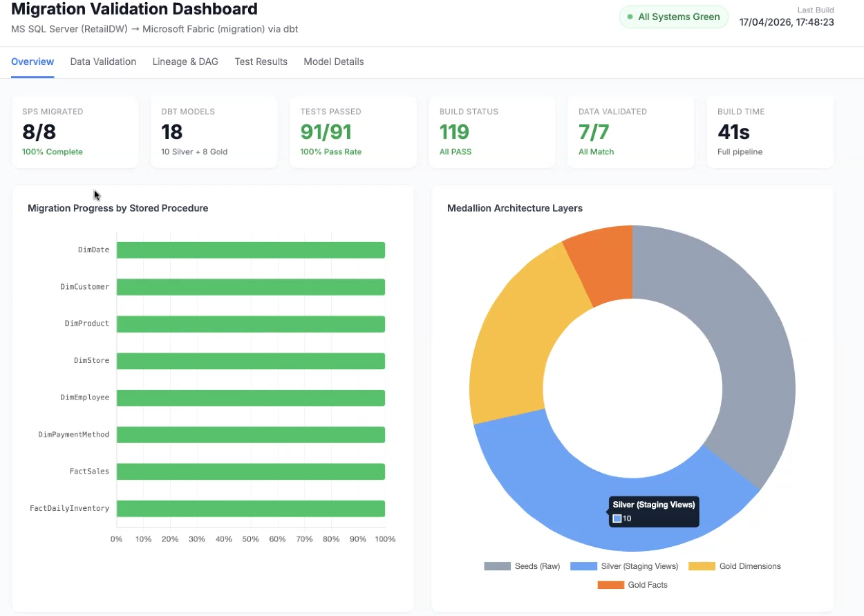Select the Build Status 119 card
The height and width of the screenshot is (616, 864).
pyautogui.click(x=492, y=132)
